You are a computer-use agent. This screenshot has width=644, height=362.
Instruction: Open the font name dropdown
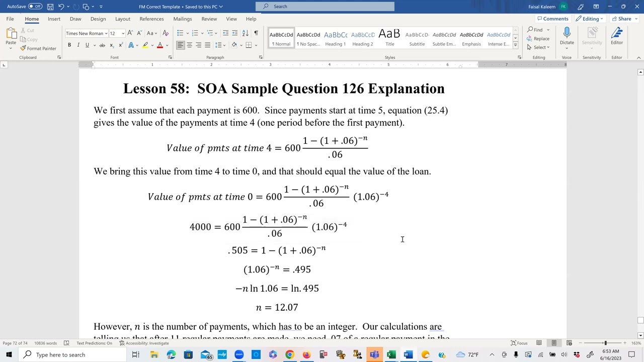106,33
